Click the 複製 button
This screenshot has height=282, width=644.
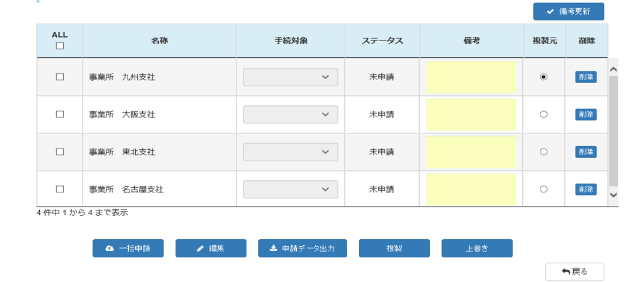click(394, 248)
